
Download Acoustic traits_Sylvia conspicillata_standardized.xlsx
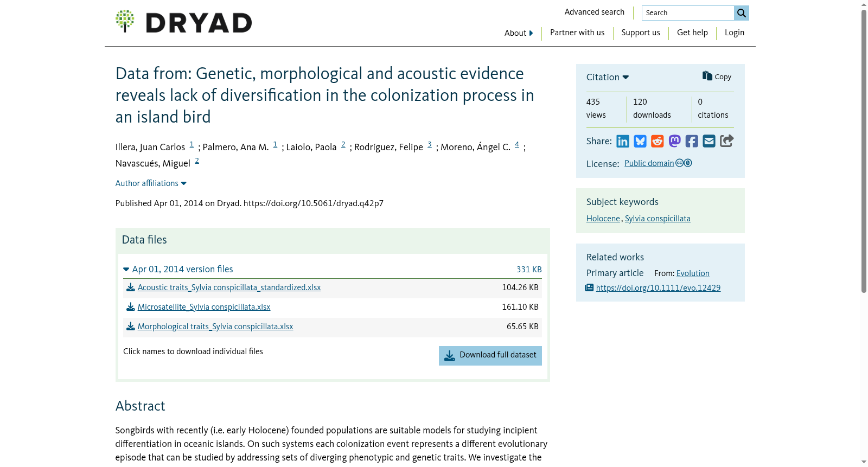[x=229, y=287]
